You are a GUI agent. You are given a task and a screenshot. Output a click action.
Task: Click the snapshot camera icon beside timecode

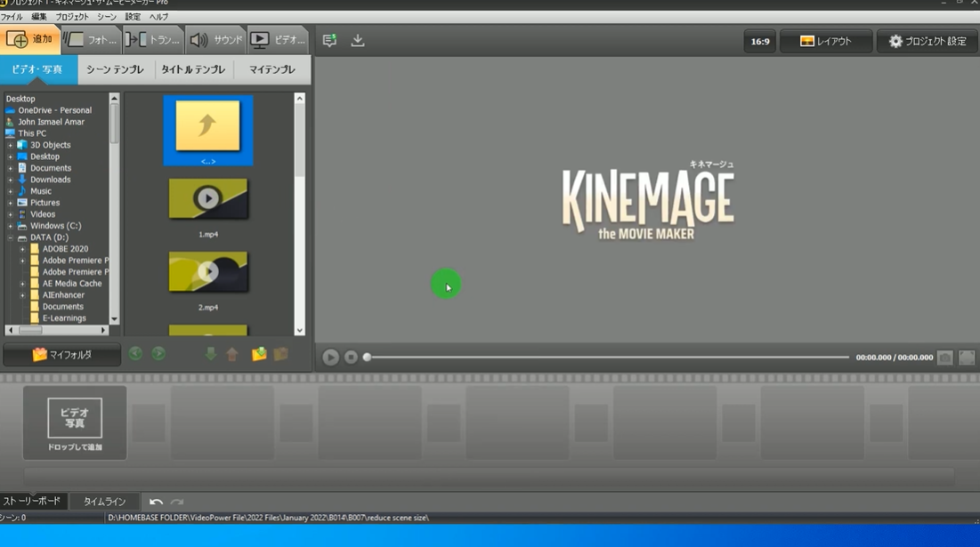pos(944,357)
